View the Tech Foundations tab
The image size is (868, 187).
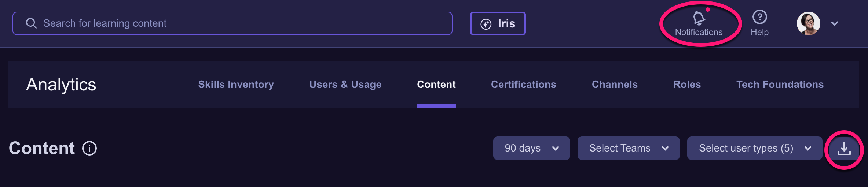pyautogui.click(x=780, y=85)
